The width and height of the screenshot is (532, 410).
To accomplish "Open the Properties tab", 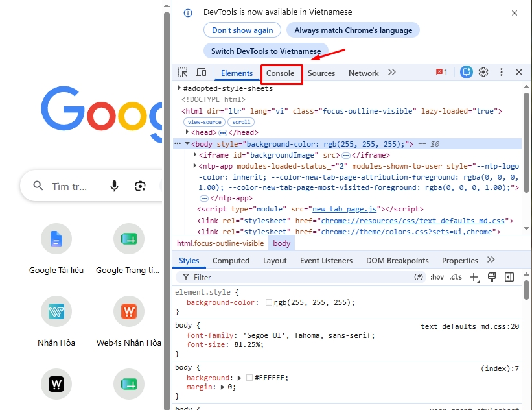I will (x=459, y=261).
